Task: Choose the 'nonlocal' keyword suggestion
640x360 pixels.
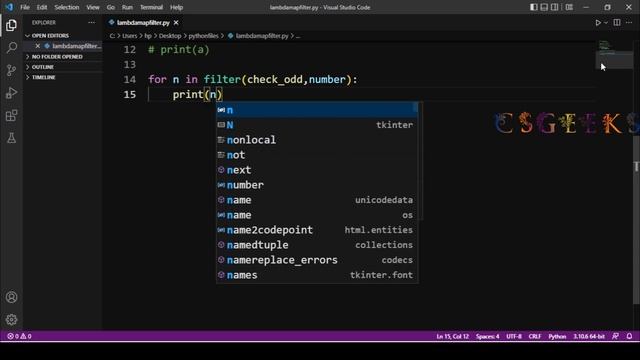Action: [317, 140]
